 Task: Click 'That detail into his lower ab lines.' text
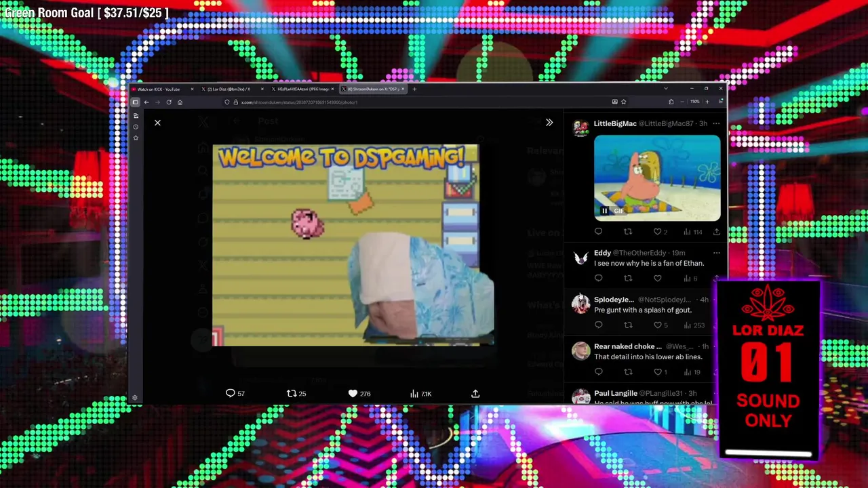click(648, 357)
